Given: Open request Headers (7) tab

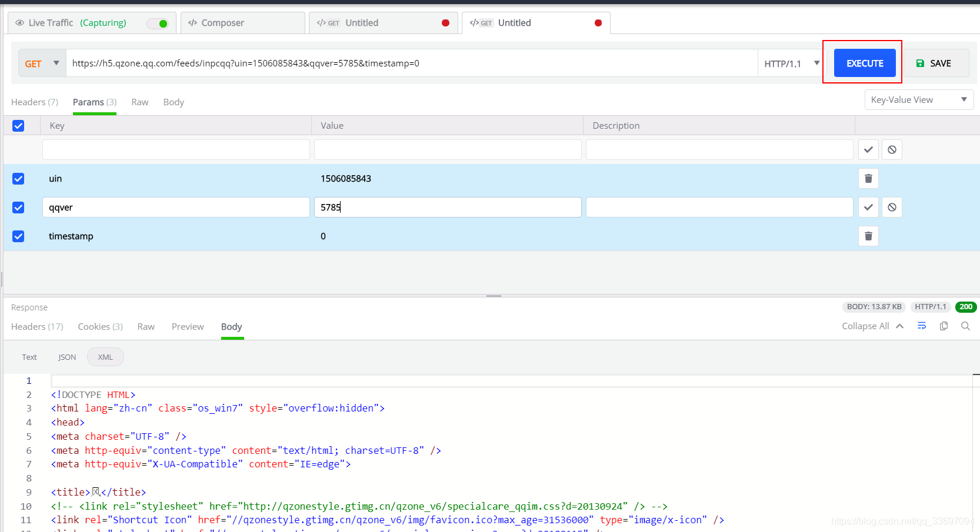Looking at the screenshot, I should (35, 102).
